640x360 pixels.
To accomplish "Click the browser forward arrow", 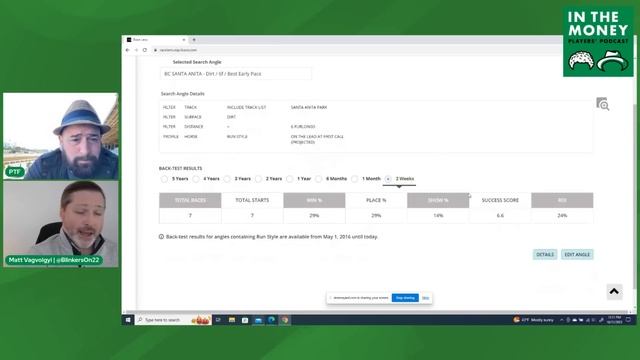I will (x=136, y=50).
